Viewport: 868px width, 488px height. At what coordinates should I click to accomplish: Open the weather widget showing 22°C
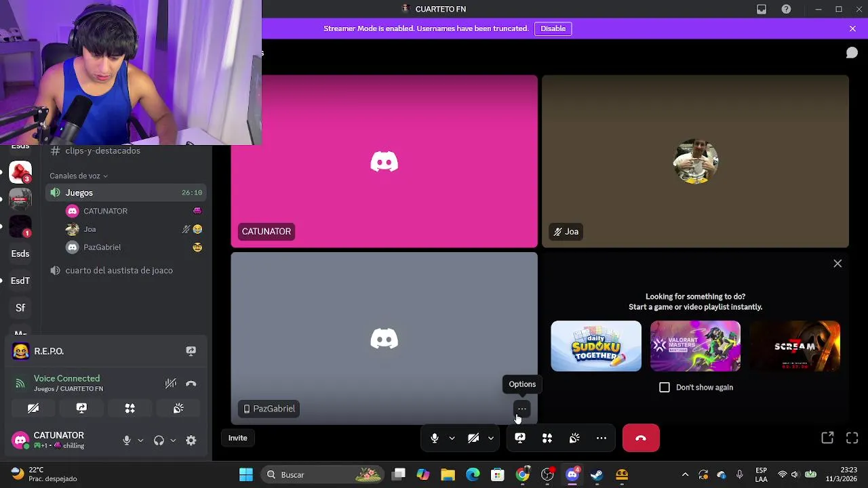coord(44,474)
